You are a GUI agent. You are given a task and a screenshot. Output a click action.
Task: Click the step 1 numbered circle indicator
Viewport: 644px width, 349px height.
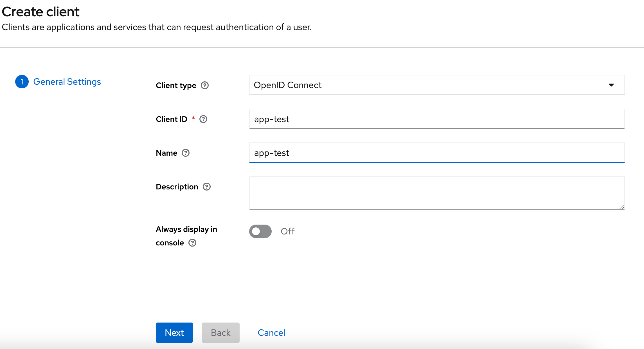tap(22, 81)
